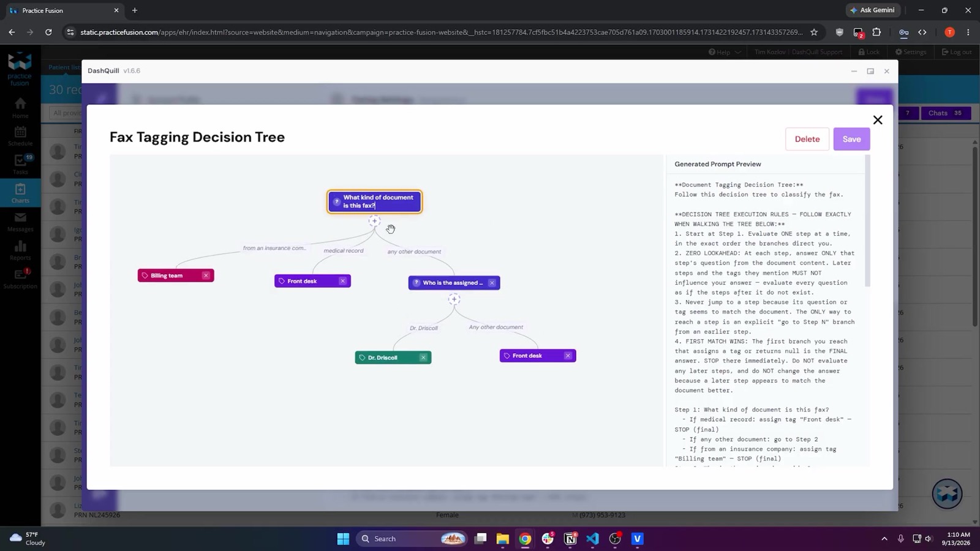
Task: Open Charts in the Practice Fusion sidebar
Action: pos(20,193)
